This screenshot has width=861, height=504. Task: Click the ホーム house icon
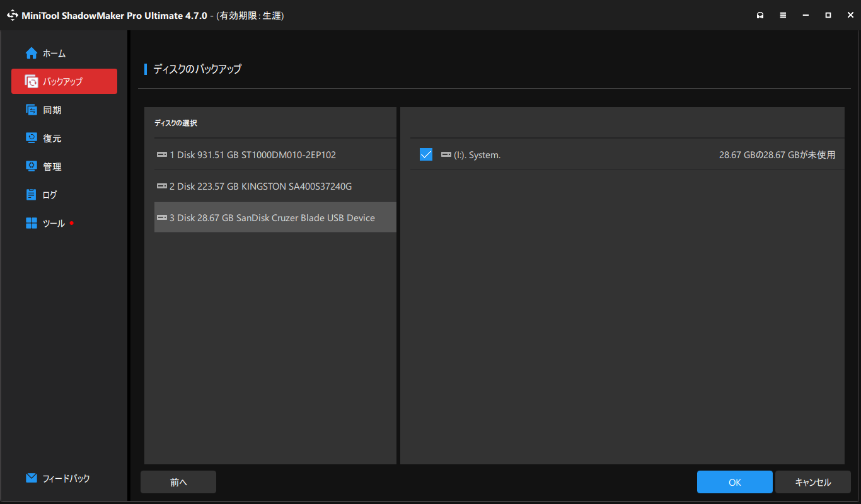(x=32, y=54)
